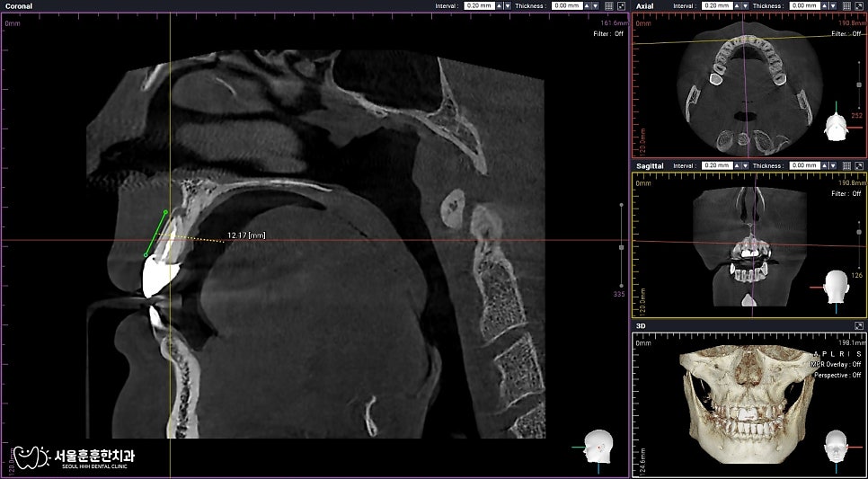This screenshot has width=868, height=479.
Task: Select the 12.17 mm measurement label
Action: coord(246,235)
